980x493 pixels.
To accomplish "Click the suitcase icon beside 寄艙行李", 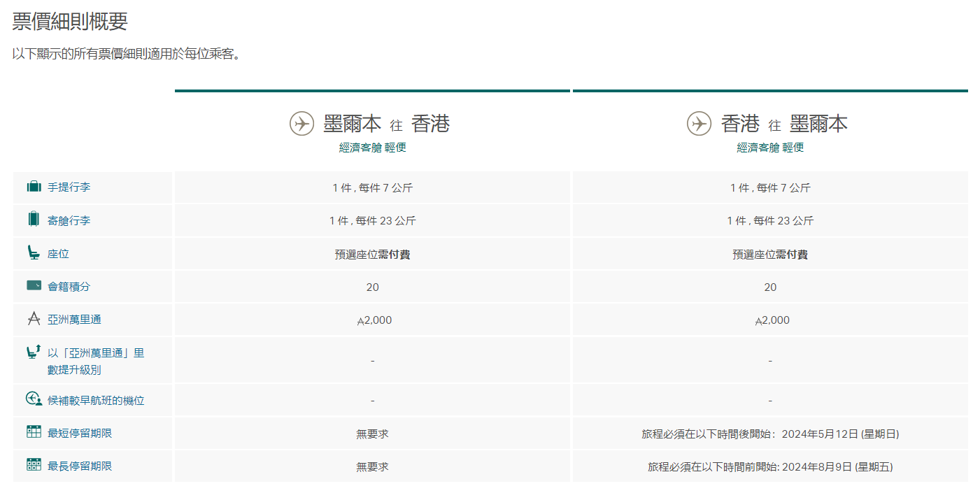I will 34,220.
